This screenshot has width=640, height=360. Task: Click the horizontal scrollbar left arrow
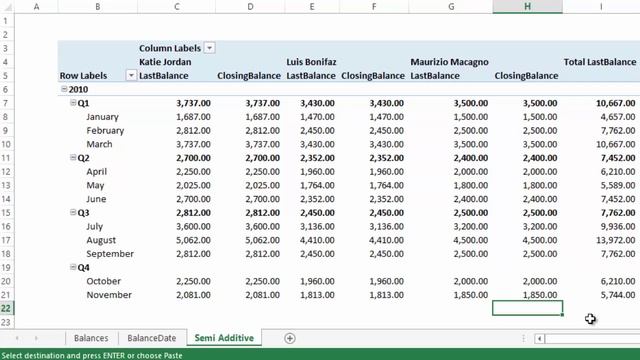(539, 338)
